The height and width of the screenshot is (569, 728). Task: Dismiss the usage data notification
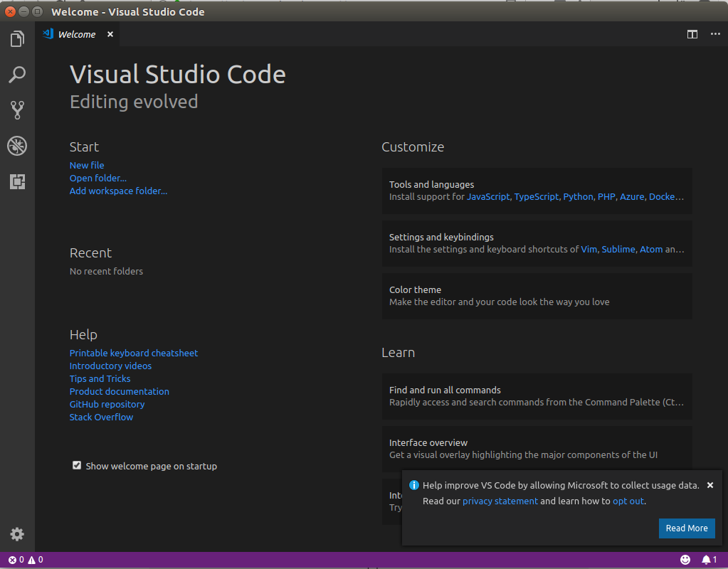click(709, 485)
